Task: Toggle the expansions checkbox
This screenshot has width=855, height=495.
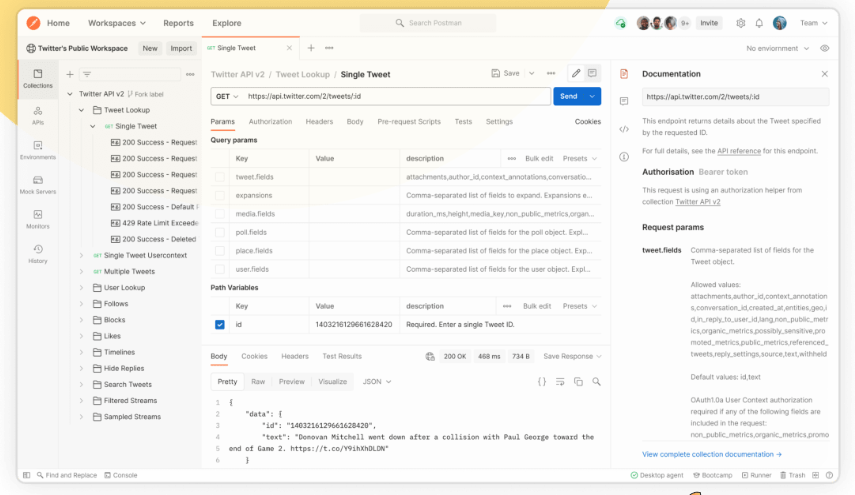Action: (220, 195)
